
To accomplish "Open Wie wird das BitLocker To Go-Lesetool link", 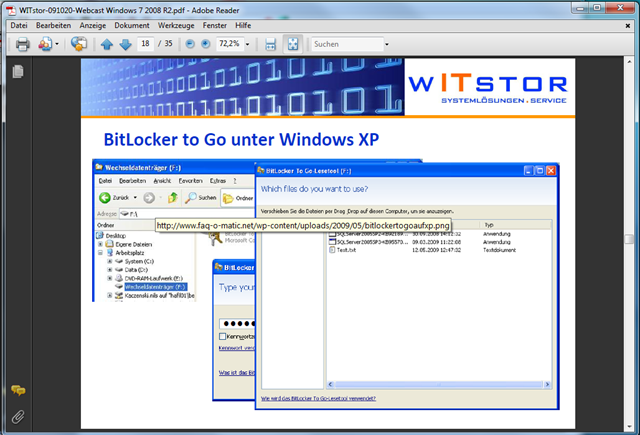I will tap(318, 398).
